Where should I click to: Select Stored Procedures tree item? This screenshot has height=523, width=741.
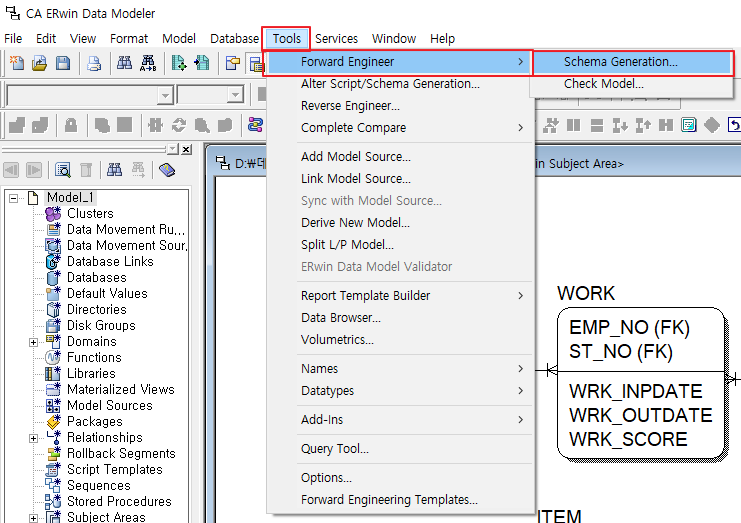tap(119, 502)
